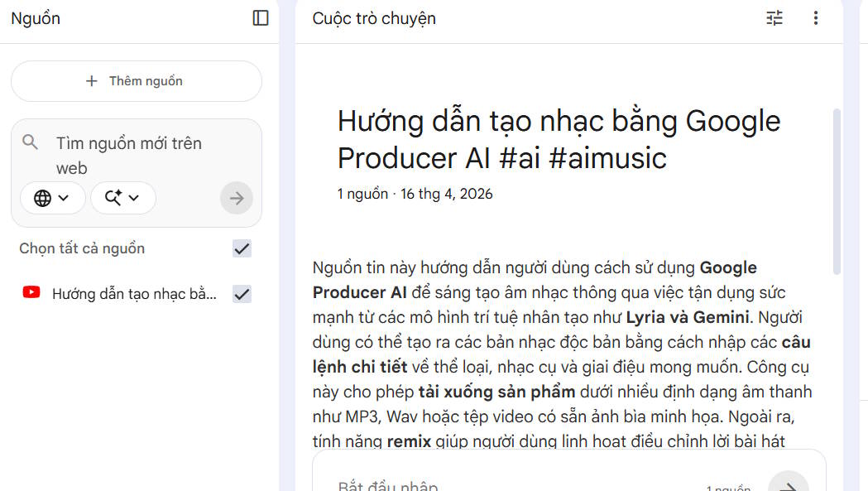Open the chat settings sliders icon

point(774,17)
